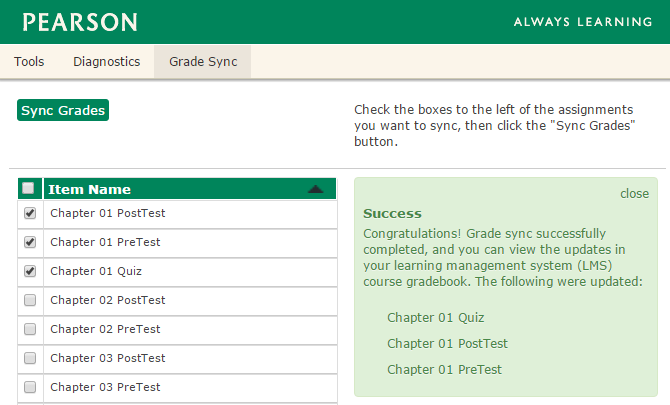The width and height of the screenshot is (670, 405).
Task: Toggle the select-all checkbox in table header
Action: [x=29, y=188]
